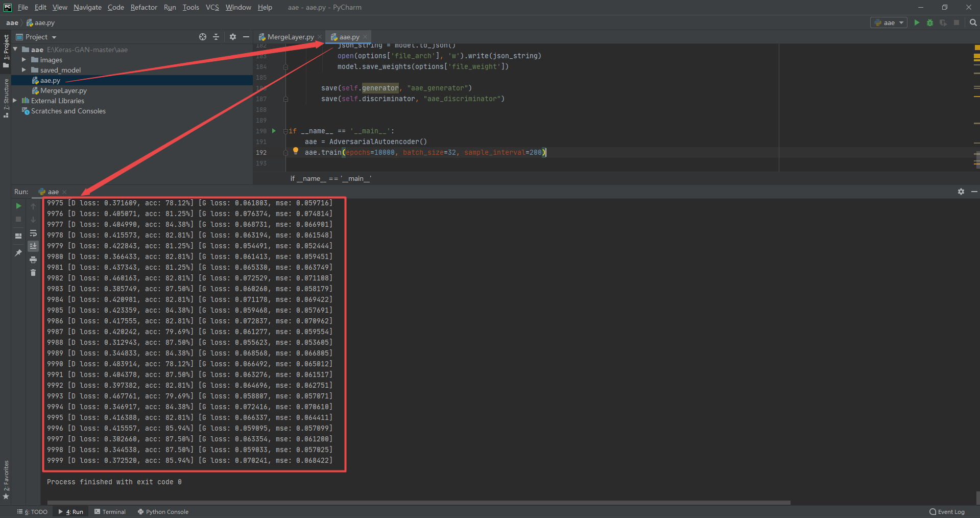Place cursor on editor line 193
980x518 pixels.
click(x=531, y=163)
